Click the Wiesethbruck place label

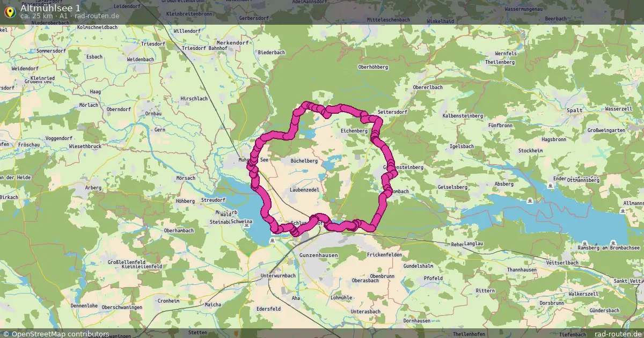(x=85, y=146)
